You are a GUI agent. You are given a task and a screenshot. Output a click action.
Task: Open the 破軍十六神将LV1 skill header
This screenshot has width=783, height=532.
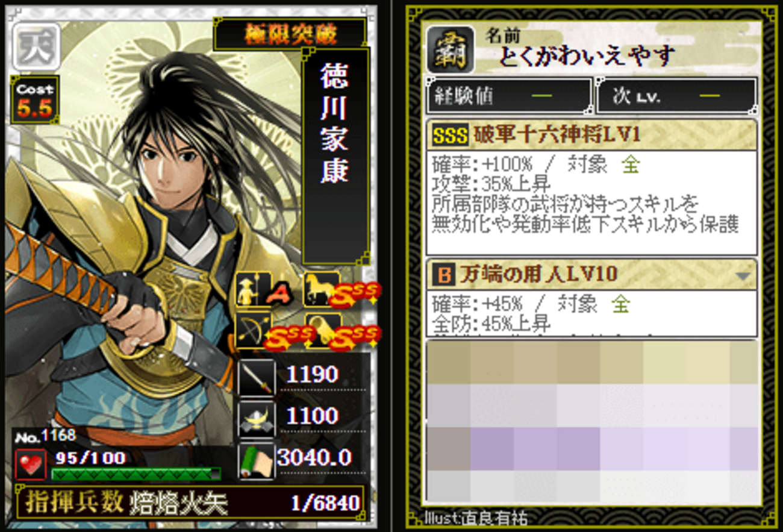click(x=591, y=135)
